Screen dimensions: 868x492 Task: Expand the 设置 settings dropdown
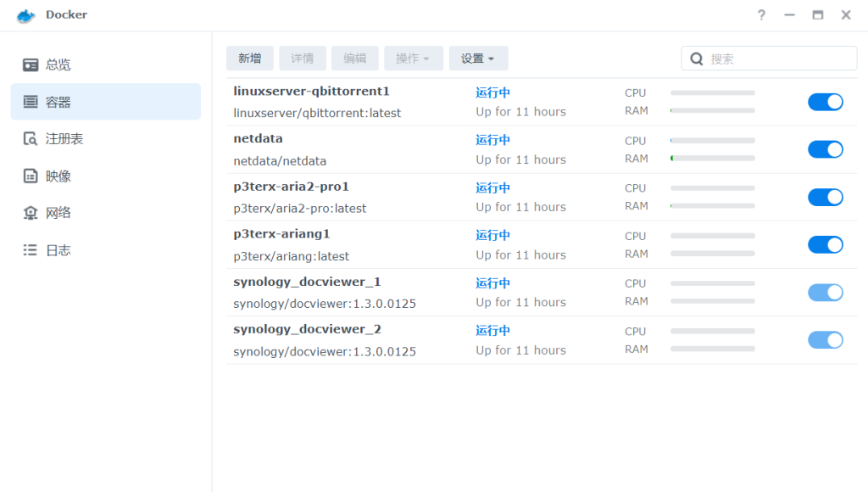click(478, 59)
